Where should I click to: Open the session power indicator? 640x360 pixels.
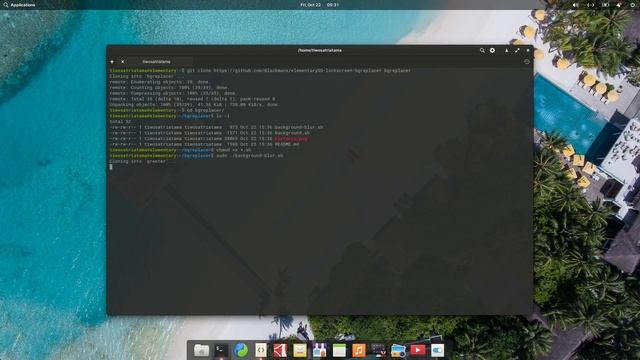click(633, 5)
